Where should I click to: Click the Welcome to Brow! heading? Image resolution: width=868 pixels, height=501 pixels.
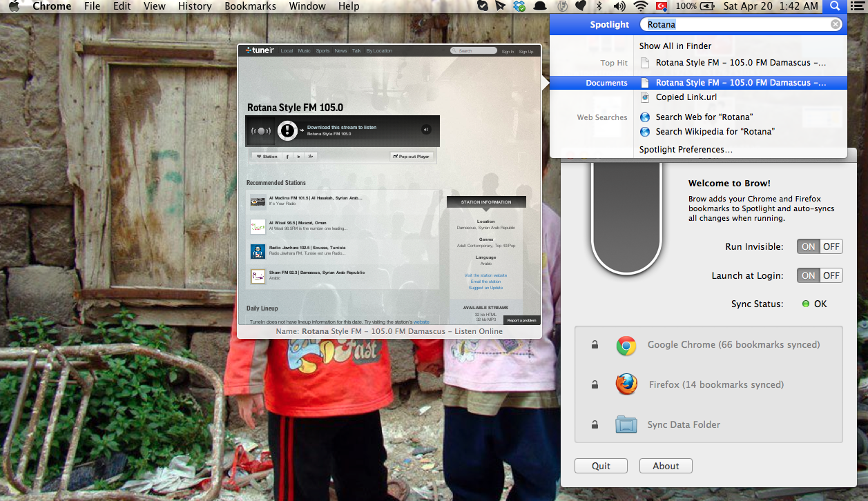(729, 184)
